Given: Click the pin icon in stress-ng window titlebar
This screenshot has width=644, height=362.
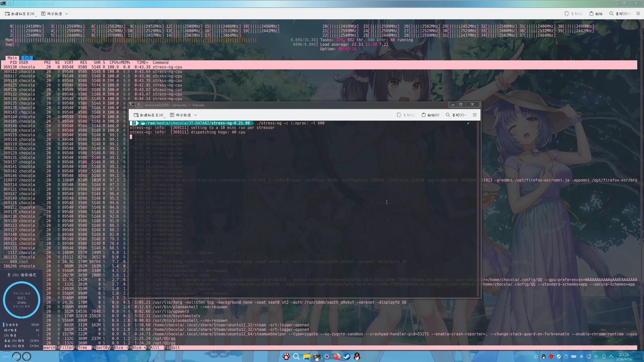Looking at the screenshot, I should 139,105.
